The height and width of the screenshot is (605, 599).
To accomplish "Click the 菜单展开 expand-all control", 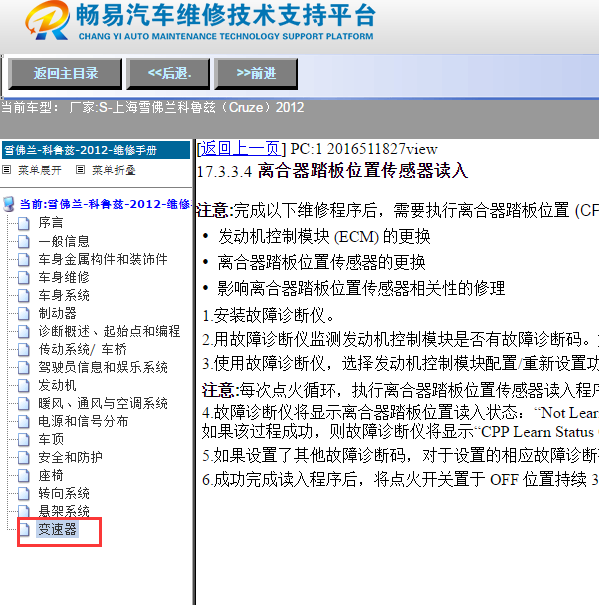I will point(40,170).
